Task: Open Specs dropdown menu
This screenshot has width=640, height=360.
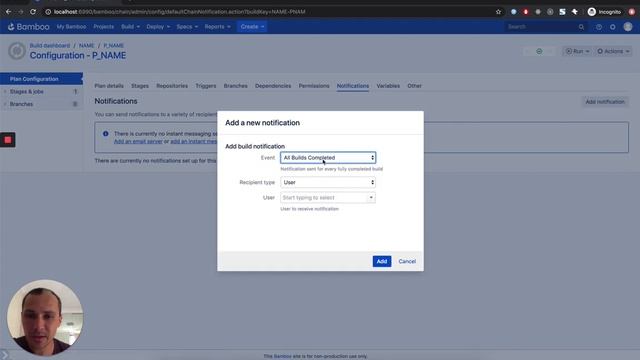Action: pos(187,27)
